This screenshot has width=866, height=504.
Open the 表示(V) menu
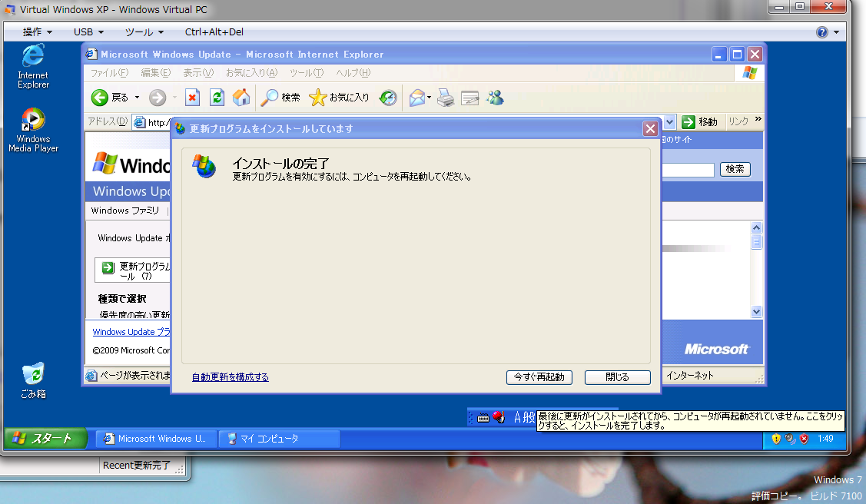tap(197, 73)
